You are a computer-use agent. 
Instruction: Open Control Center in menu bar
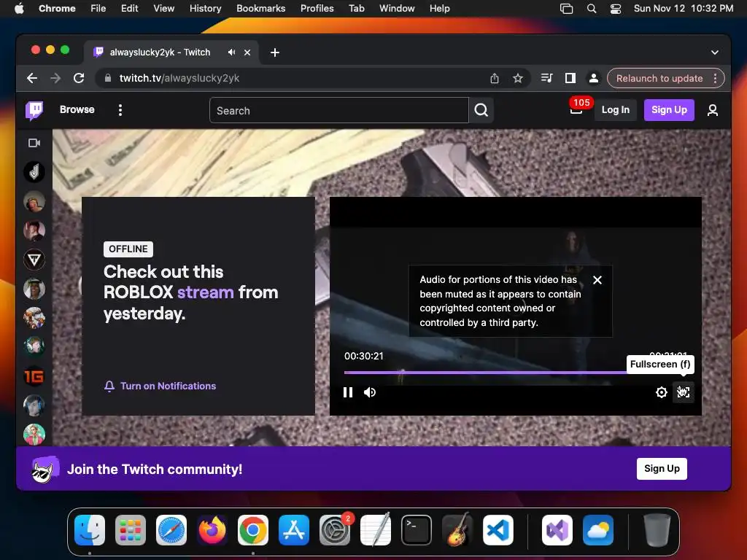click(616, 9)
